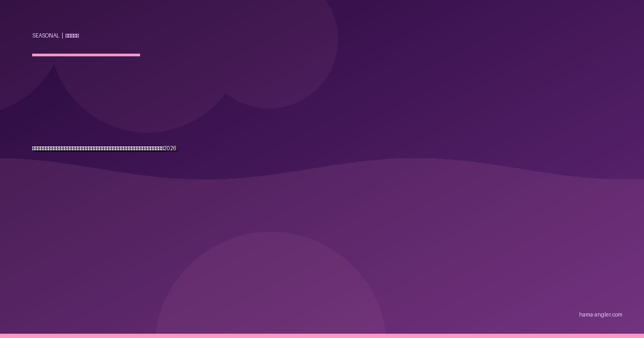644x338 pixels.
Task: Click the short pink accent line
Action: tap(86, 55)
